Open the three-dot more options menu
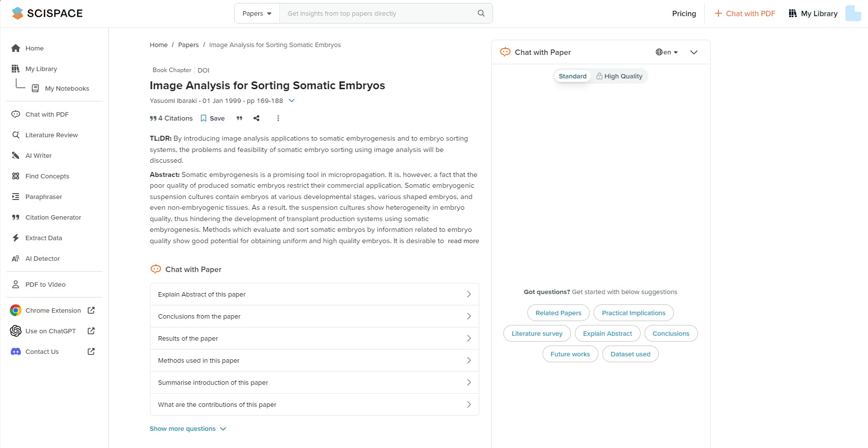The image size is (868, 448). [x=278, y=118]
